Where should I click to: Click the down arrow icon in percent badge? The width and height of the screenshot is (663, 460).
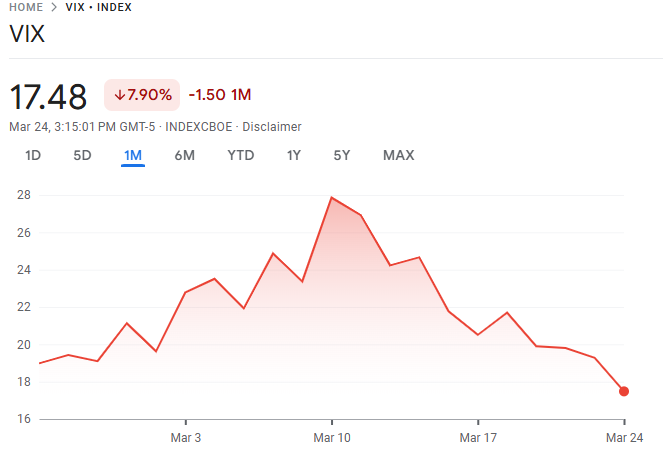120,95
